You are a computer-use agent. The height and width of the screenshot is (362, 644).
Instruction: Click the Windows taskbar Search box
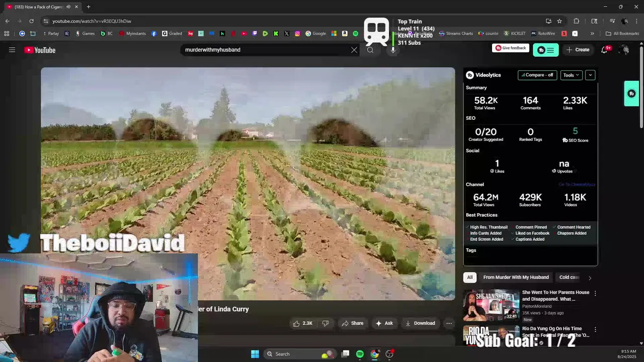click(299, 354)
